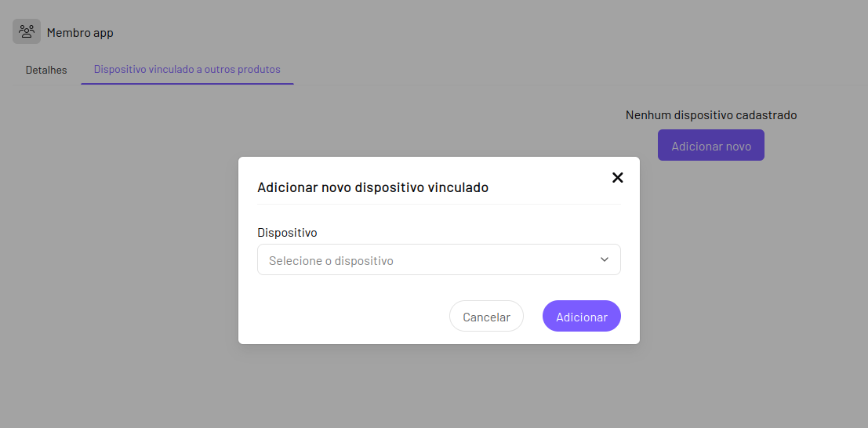Click the Membro app title text

[80, 33]
